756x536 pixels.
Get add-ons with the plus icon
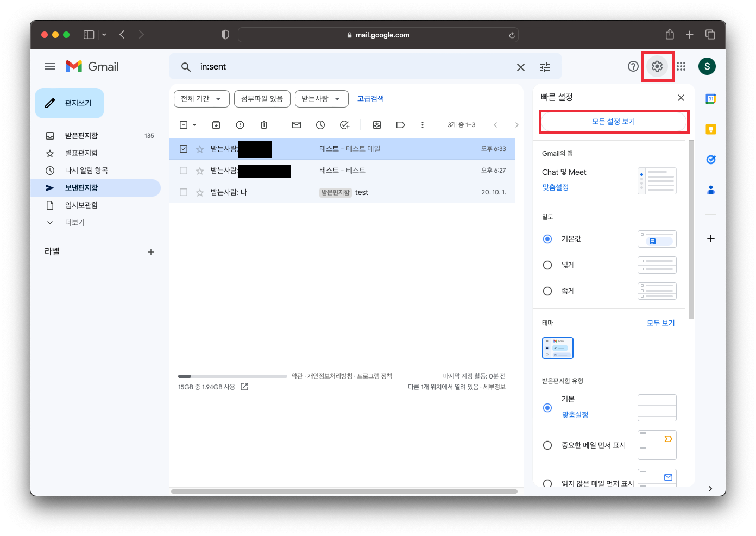pos(710,238)
